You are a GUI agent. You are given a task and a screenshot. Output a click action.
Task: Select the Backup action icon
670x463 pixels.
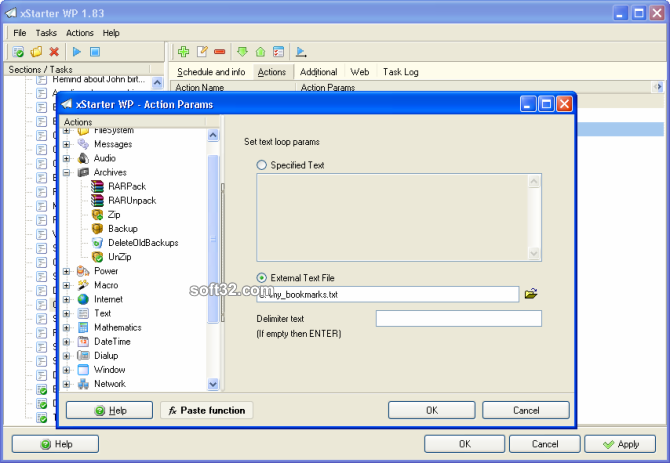(97, 229)
